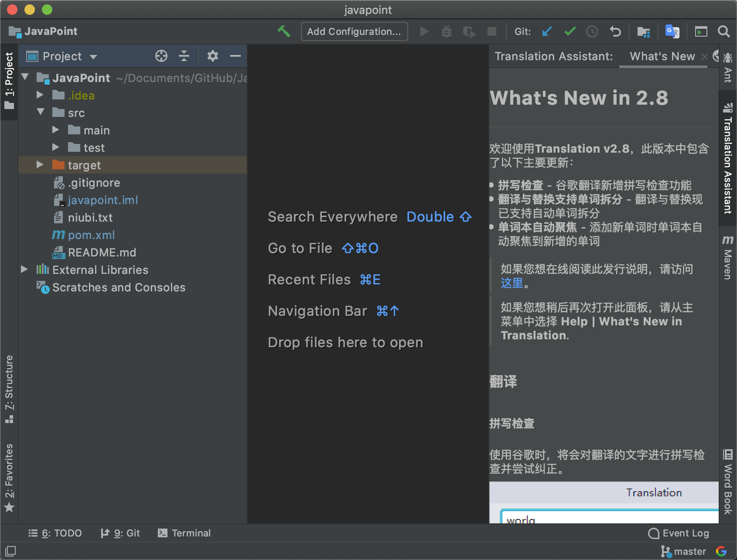The image size is (737, 560).
Task: Click the Stop square icon
Action: pos(492,31)
